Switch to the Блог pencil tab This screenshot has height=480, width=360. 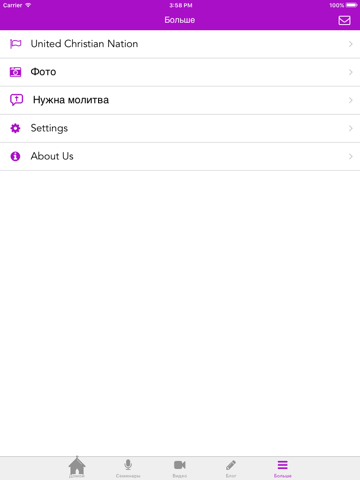tap(231, 468)
